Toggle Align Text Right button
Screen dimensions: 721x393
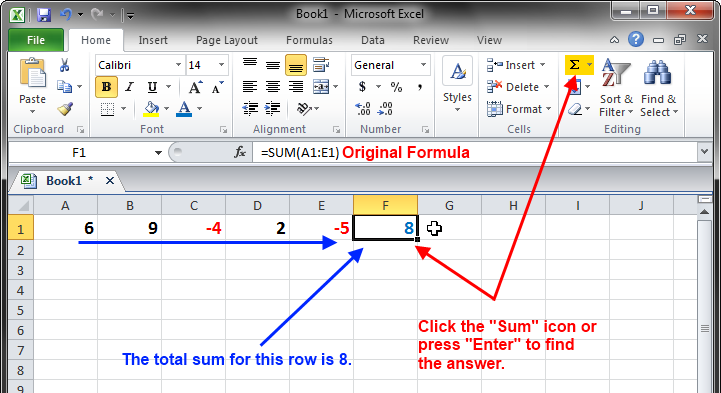point(296,86)
